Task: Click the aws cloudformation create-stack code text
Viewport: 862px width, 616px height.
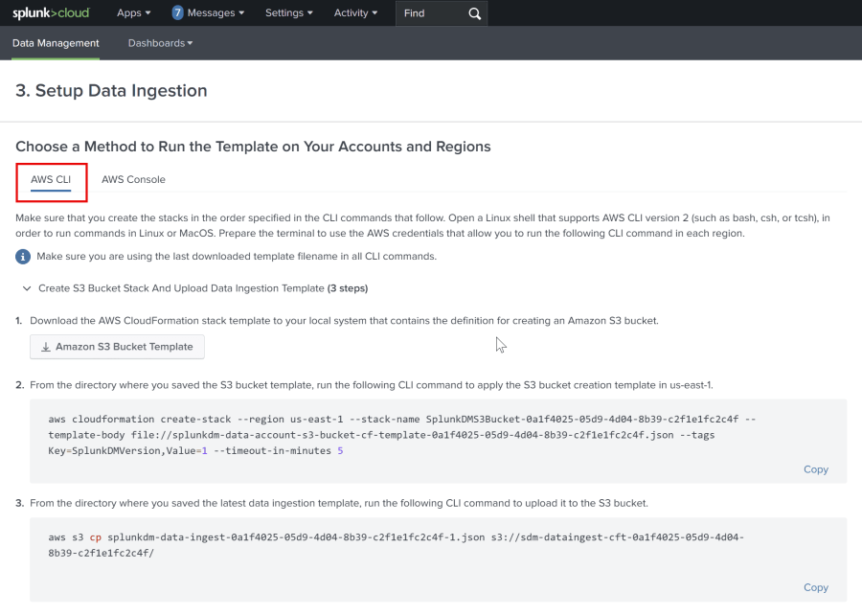Action: coord(402,435)
